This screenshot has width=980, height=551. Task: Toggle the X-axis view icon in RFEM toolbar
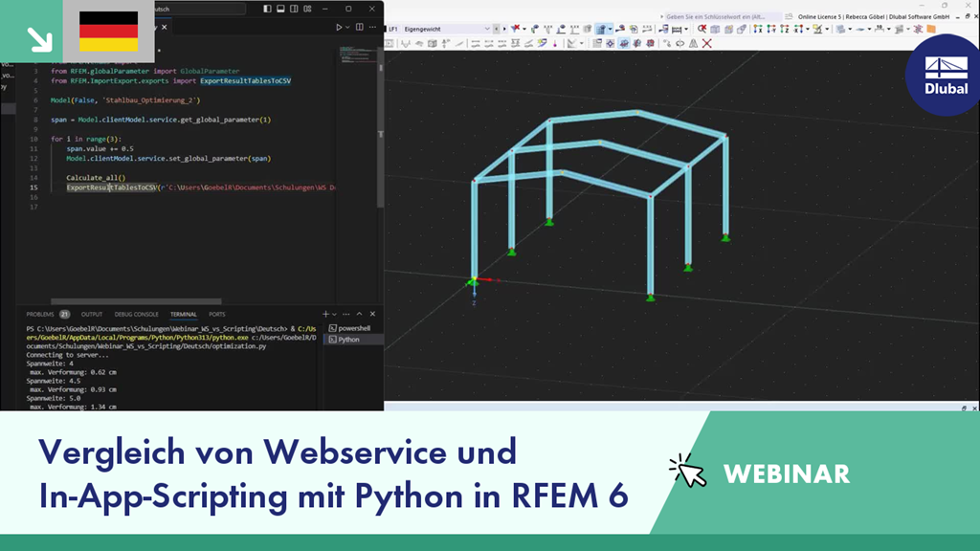pyautogui.click(x=758, y=29)
